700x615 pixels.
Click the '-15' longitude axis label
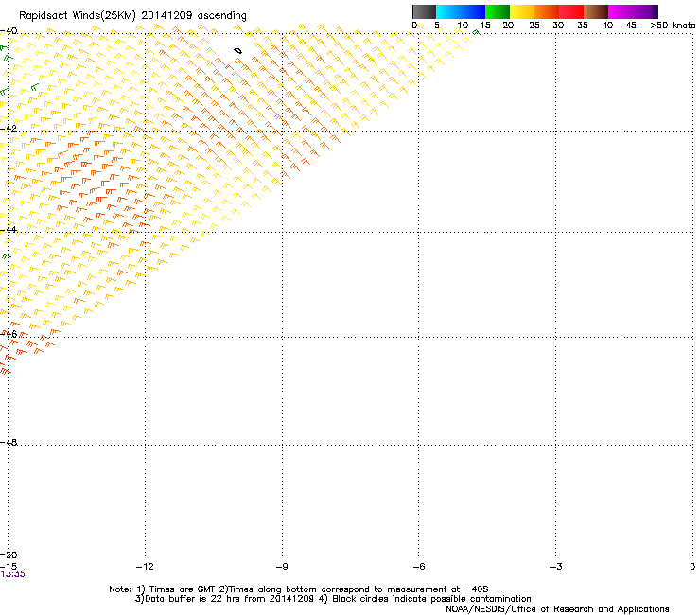[x=9, y=567]
